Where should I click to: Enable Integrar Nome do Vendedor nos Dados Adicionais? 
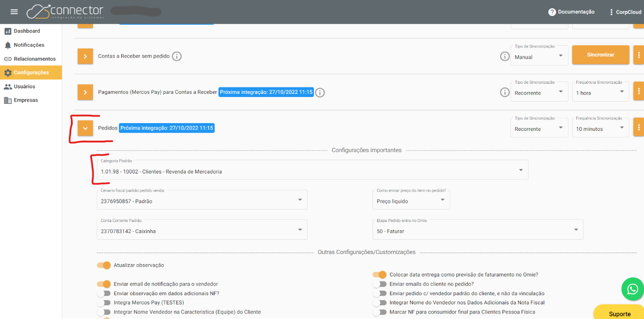[x=379, y=303]
